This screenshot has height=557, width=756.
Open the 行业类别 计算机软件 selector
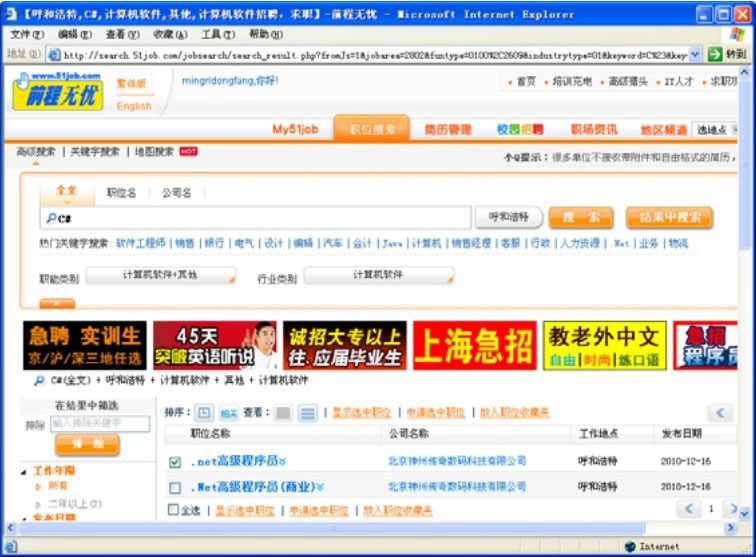coord(378,275)
